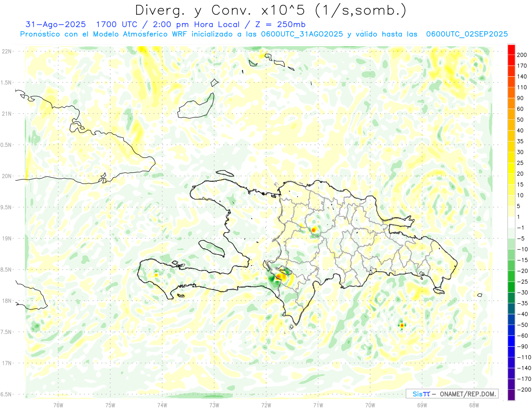The height and width of the screenshot is (411, 532).
Task: Click the yellow swatch between 25 and 20
Action: tap(512, 168)
